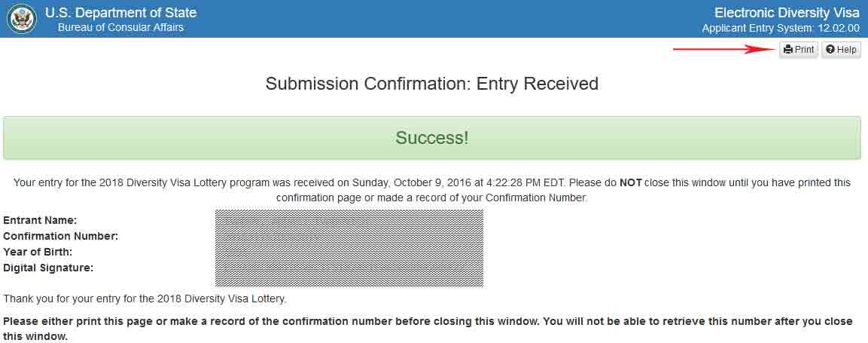Click the redacted entrant details block

[x=349, y=248]
